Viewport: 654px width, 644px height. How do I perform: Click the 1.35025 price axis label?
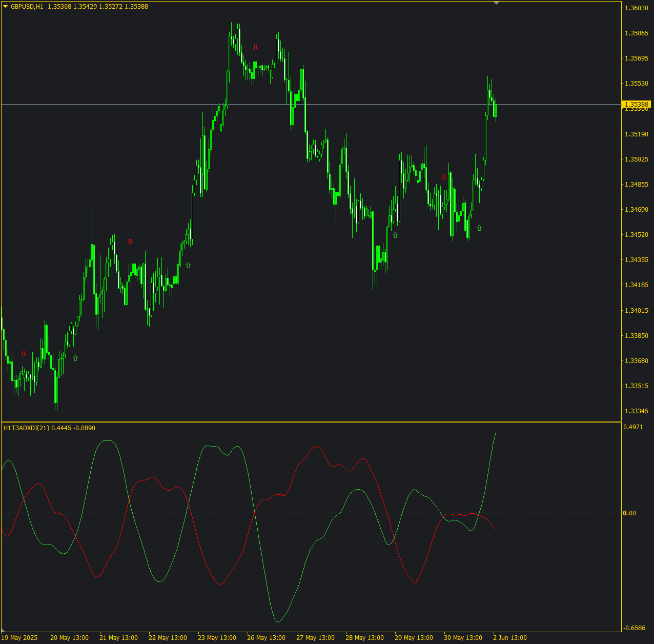tap(636, 159)
